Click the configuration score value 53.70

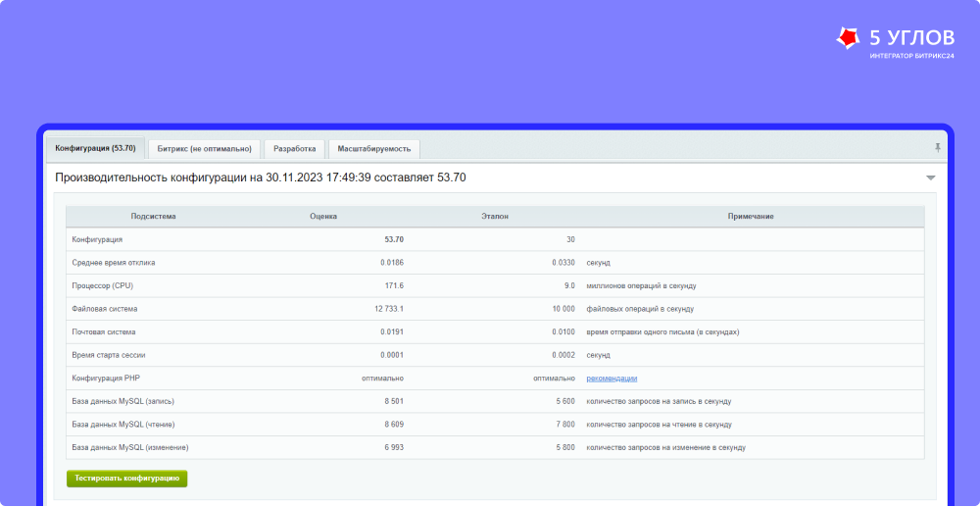point(394,239)
